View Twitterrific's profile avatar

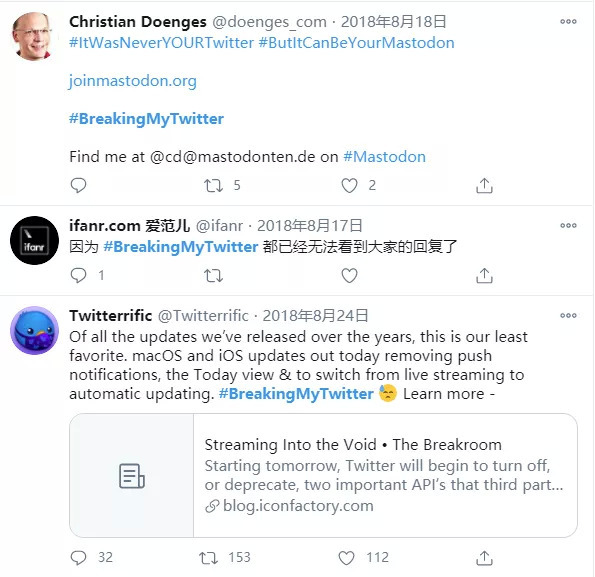(34, 330)
